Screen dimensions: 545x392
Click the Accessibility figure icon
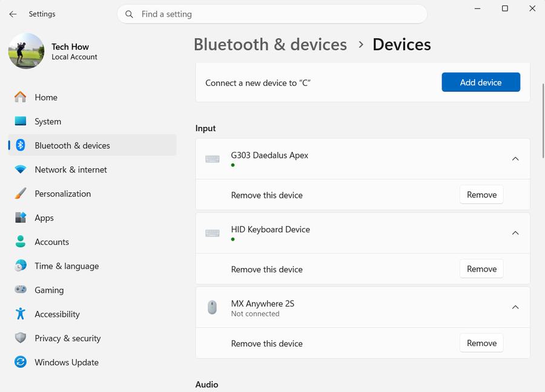tap(21, 313)
